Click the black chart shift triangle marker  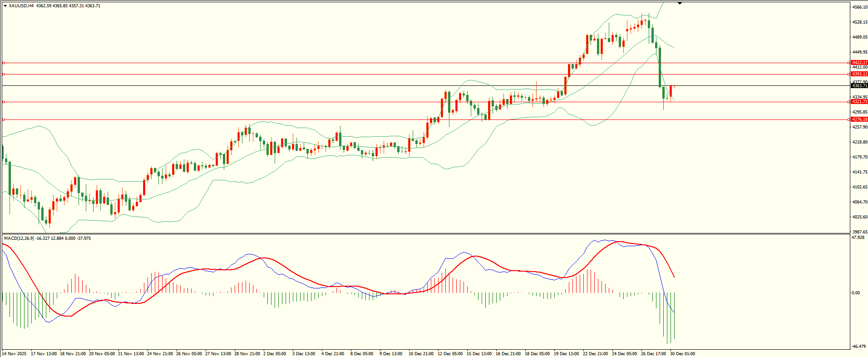(680, 3)
